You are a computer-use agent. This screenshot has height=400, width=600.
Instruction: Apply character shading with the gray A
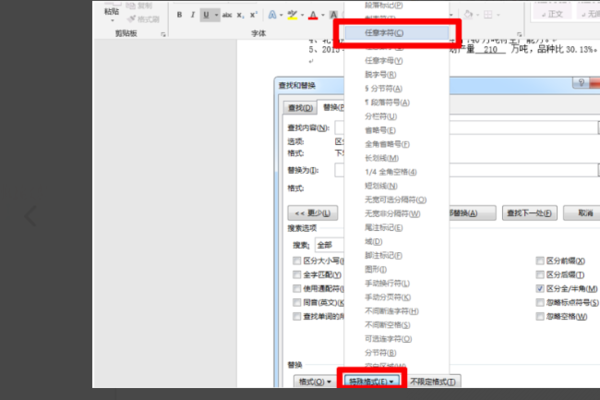pyautogui.click(x=333, y=15)
